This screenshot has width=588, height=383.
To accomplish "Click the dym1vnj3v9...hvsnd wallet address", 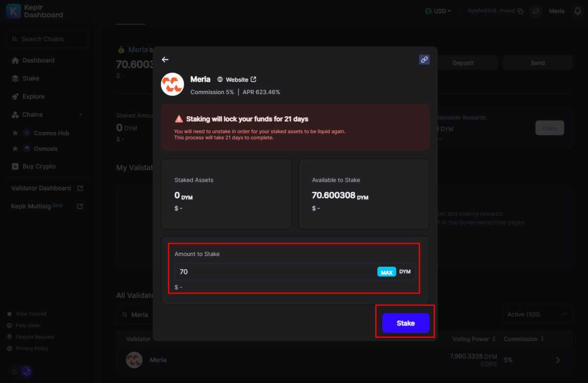I will click(491, 11).
